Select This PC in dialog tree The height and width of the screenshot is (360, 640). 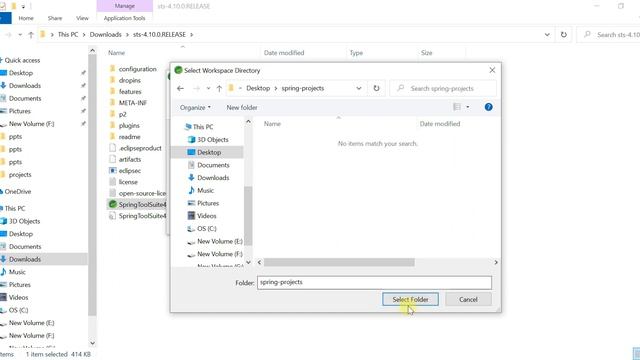coord(199,127)
